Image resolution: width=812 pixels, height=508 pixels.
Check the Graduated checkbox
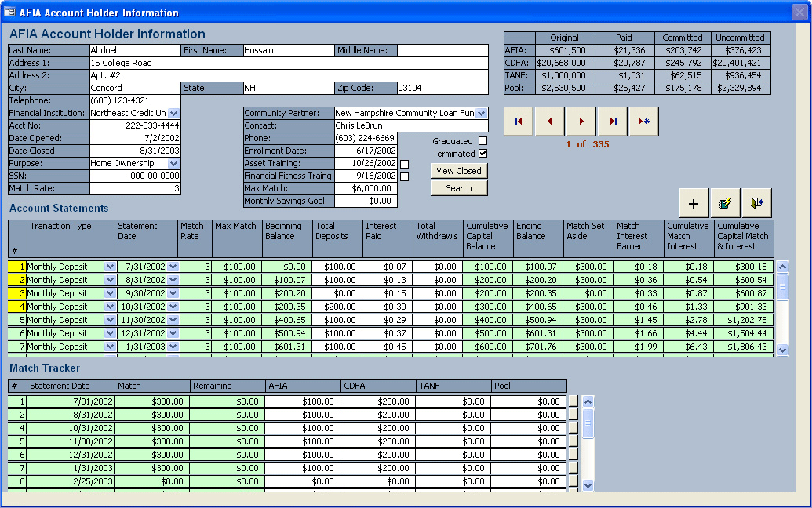click(x=482, y=141)
